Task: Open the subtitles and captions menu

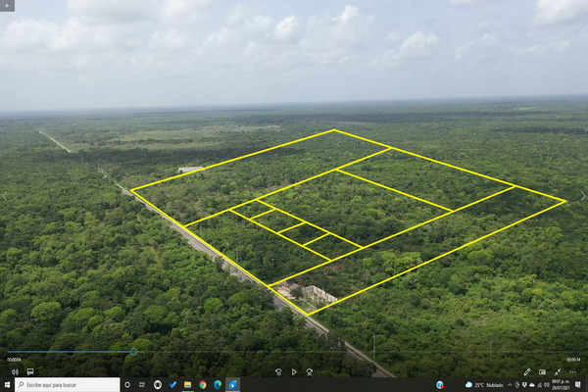Action: [x=29, y=371]
